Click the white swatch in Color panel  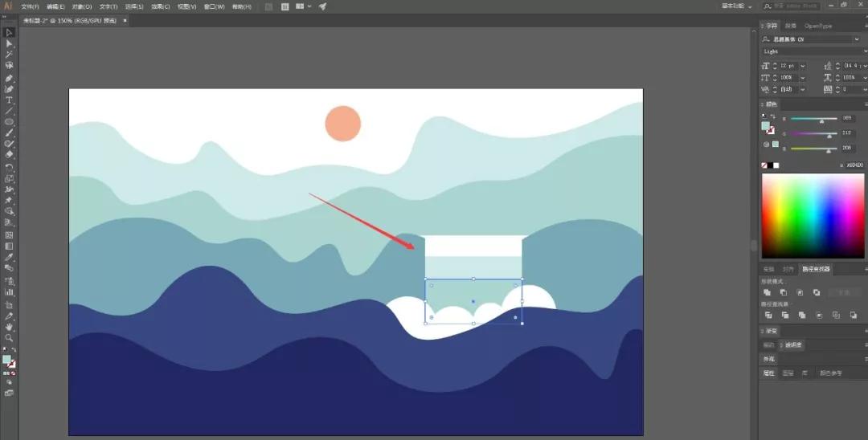pos(776,165)
